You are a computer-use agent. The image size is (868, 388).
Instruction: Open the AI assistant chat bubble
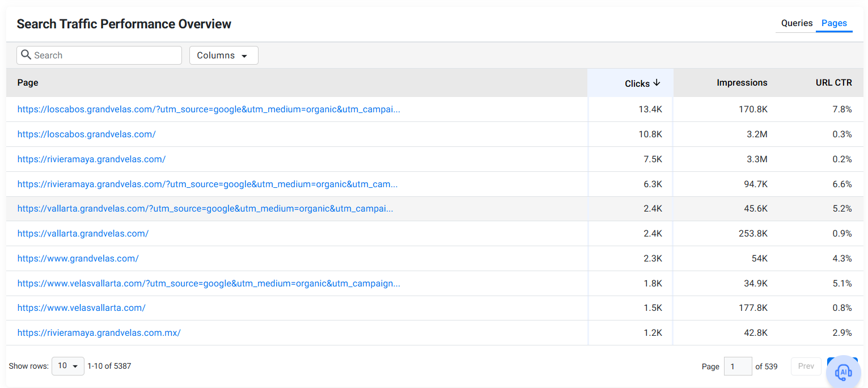[x=844, y=372]
